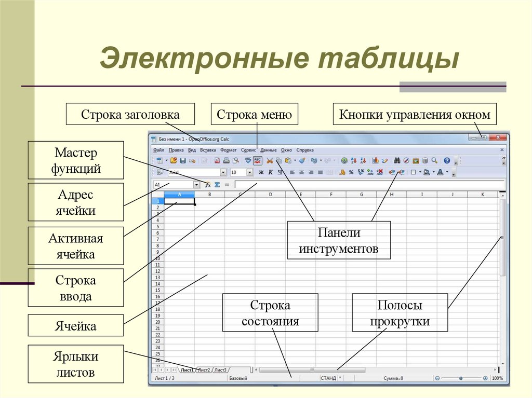Open the font size 10 dropdown
The height and width of the screenshot is (398, 532).
pyautogui.click(x=250, y=172)
